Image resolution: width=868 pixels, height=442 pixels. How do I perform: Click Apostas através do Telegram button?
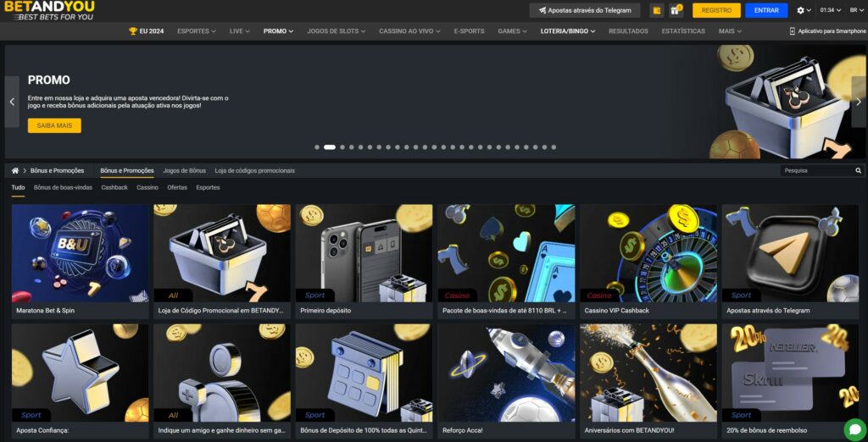point(585,10)
